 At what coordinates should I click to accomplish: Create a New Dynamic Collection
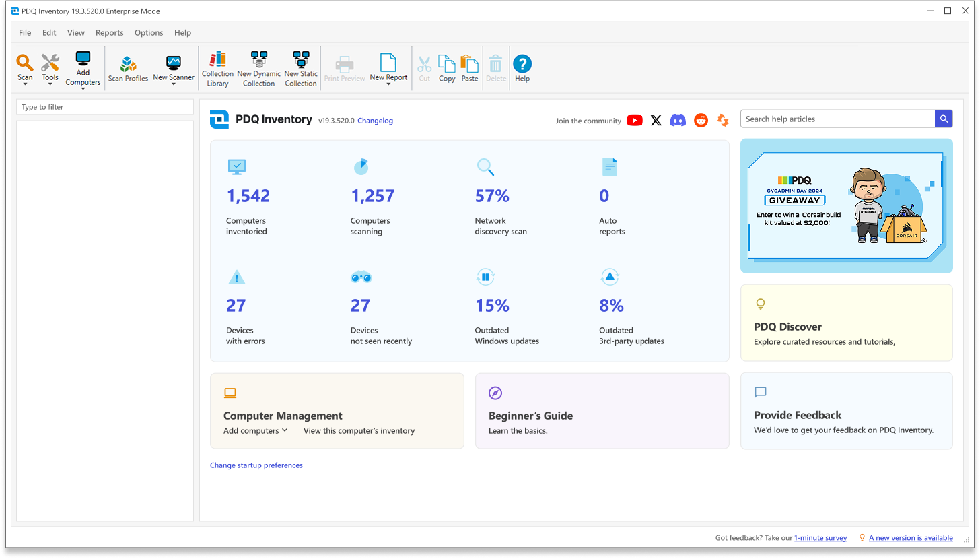click(x=258, y=69)
